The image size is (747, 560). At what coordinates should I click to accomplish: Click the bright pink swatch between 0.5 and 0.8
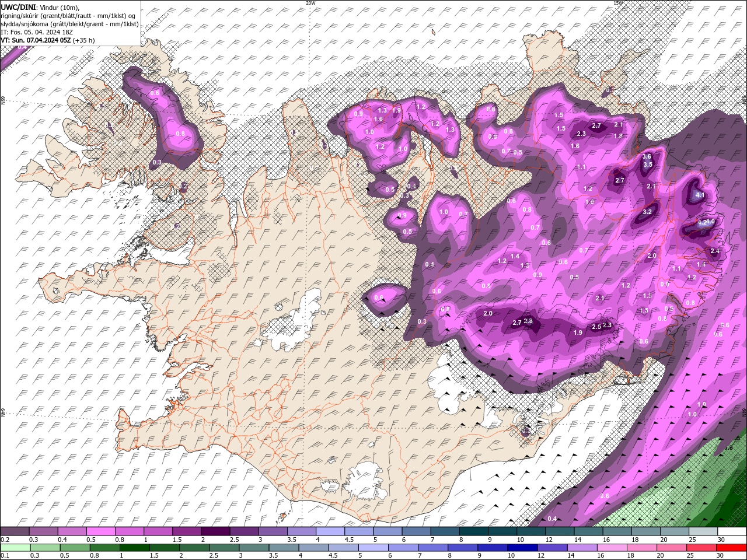(101, 531)
